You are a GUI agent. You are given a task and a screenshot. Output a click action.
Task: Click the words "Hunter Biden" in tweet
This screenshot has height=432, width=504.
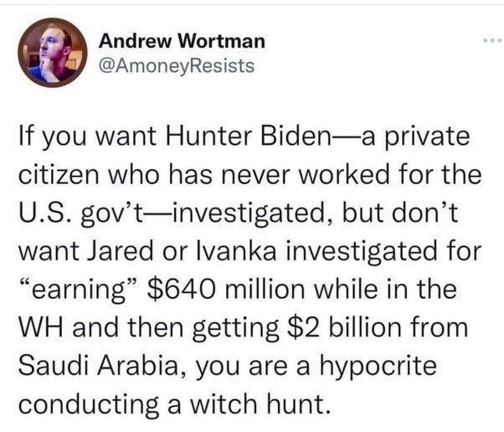[248, 136]
